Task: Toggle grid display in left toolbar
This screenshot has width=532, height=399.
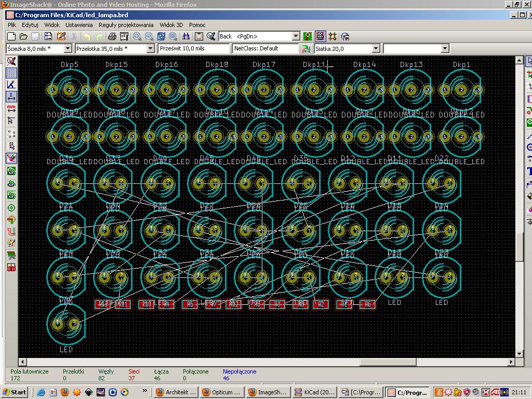Action: [11, 73]
